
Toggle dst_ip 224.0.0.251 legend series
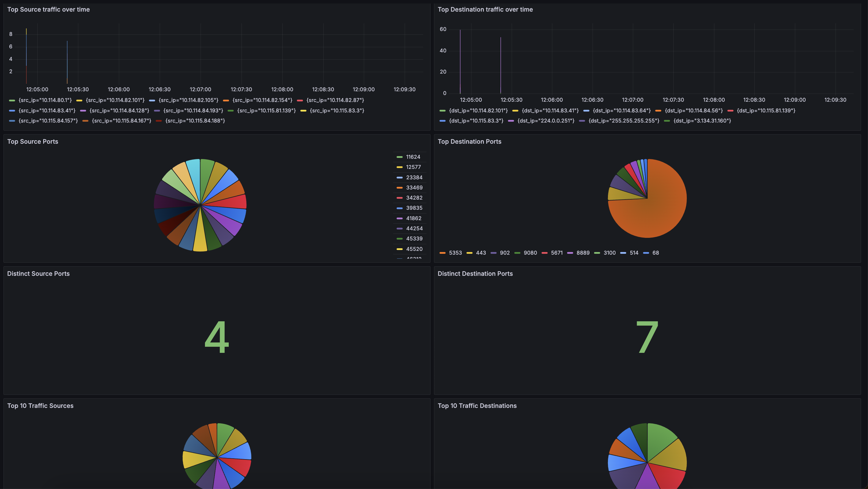point(546,121)
